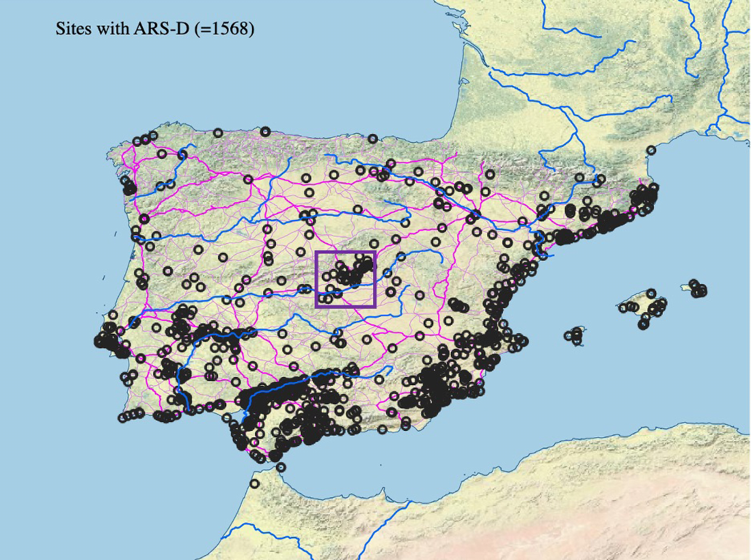Click the marker cluster on Galicia's west coast
The height and width of the screenshot is (560, 751).
[x=129, y=186]
